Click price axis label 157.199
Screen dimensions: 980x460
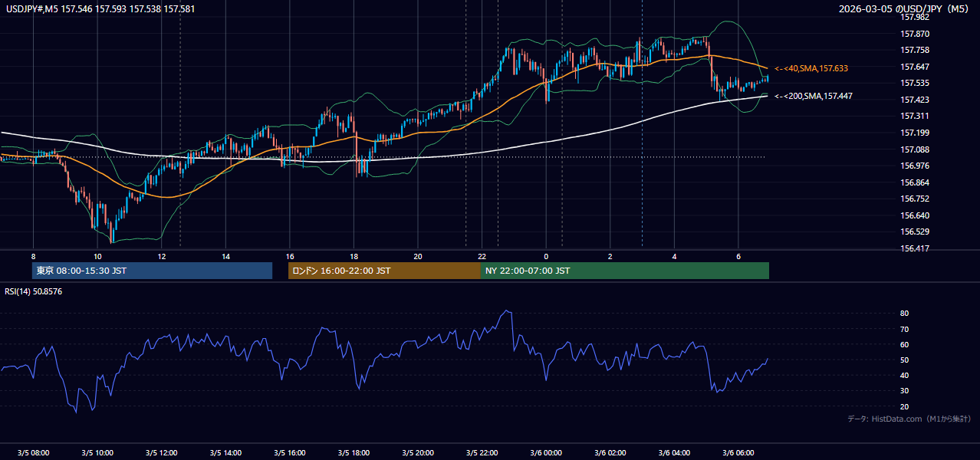(915, 133)
